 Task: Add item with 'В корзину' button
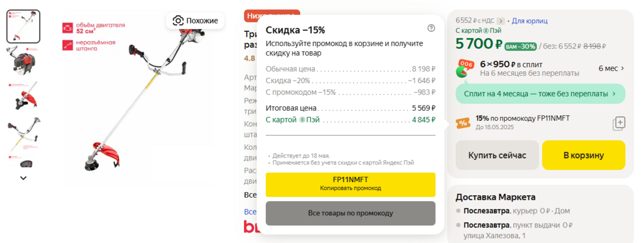pos(583,156)
